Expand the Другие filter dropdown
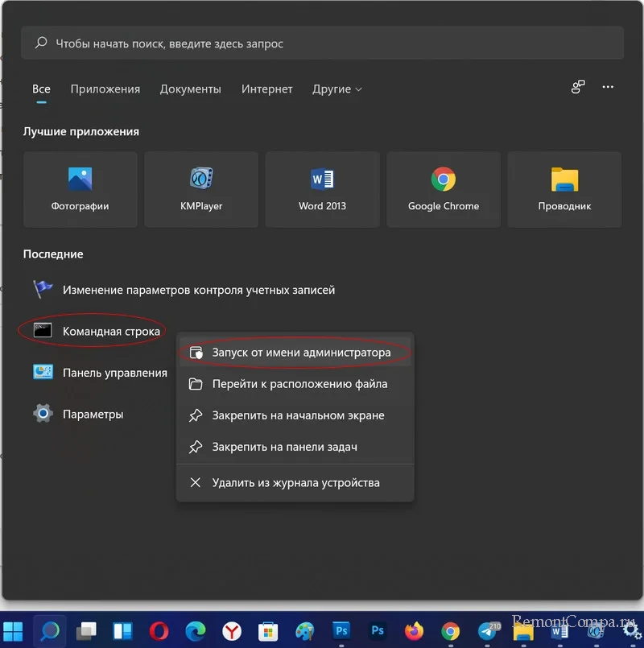Screen dimensions: 644x648 (x=336, y=89)
